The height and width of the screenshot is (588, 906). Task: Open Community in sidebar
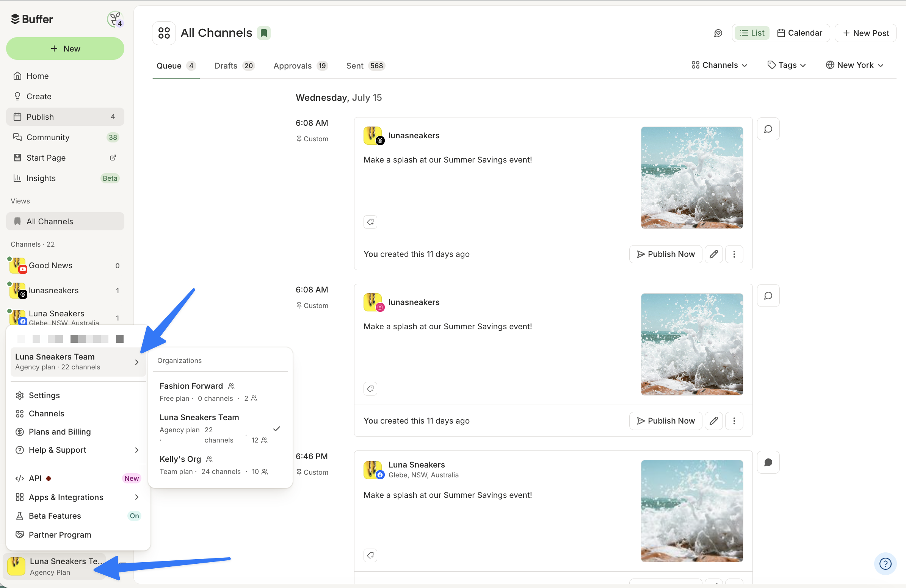click(x=65, y=137)
